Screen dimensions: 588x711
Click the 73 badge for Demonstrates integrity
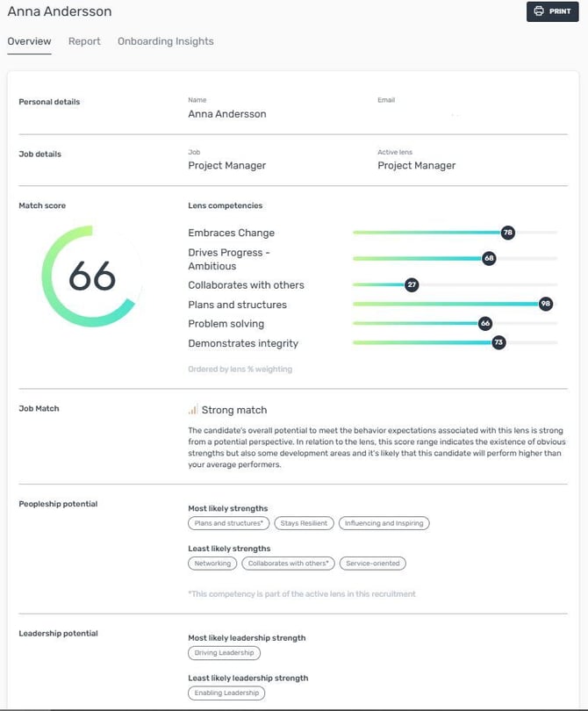click(498, 343)
